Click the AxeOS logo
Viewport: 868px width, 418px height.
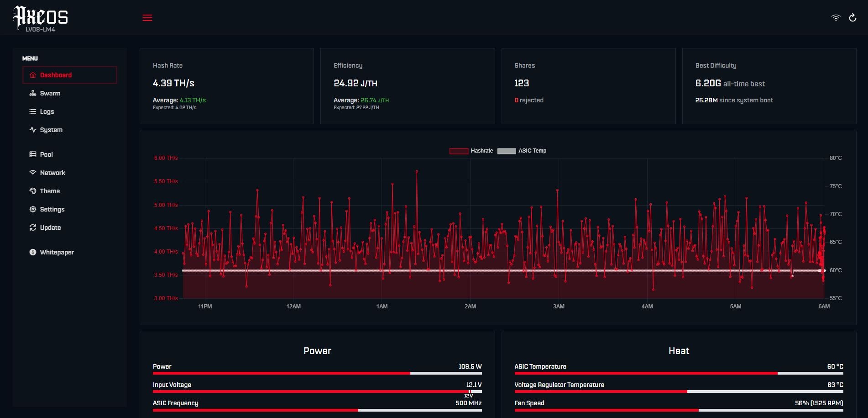pyautogui.click(x=40, y=18)
